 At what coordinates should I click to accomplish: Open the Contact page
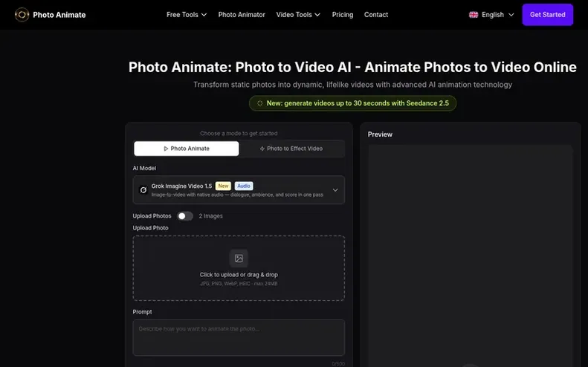pyautogui.click(x=375, y=15)
